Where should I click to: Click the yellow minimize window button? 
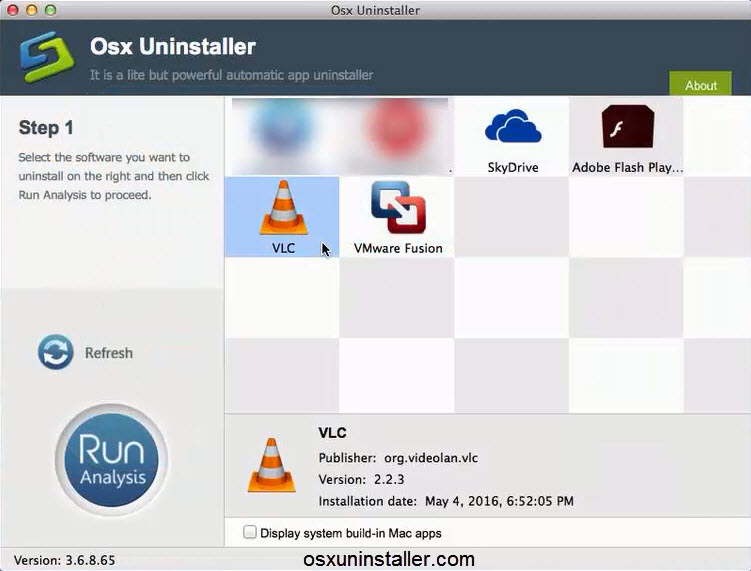click(x=32, y=10)
